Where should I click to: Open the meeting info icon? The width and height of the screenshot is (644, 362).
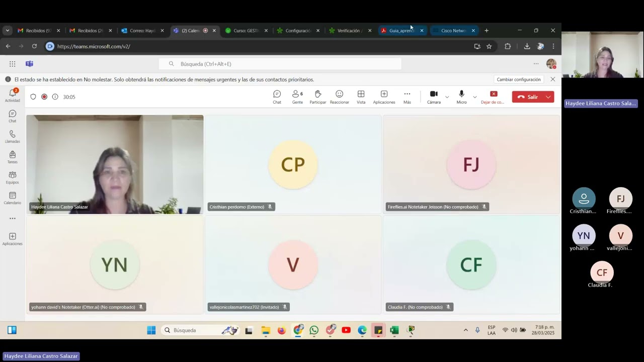click(55, 97)
